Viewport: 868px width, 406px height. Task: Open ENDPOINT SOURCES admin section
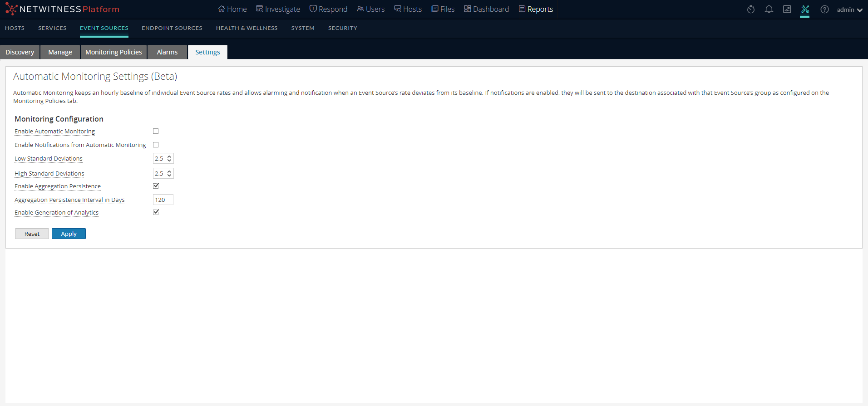coord(172,28)
